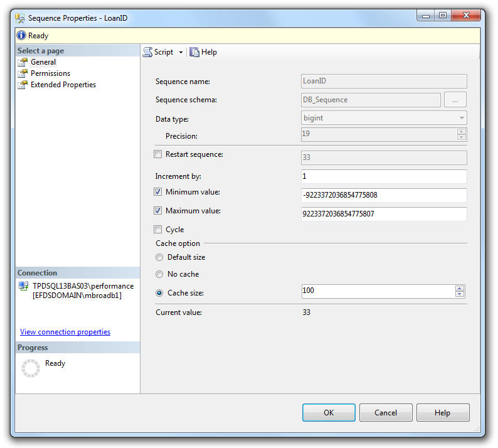Screen dimensions: 498x448
Task: Open the Permissions page
Action: click(51, 73)
